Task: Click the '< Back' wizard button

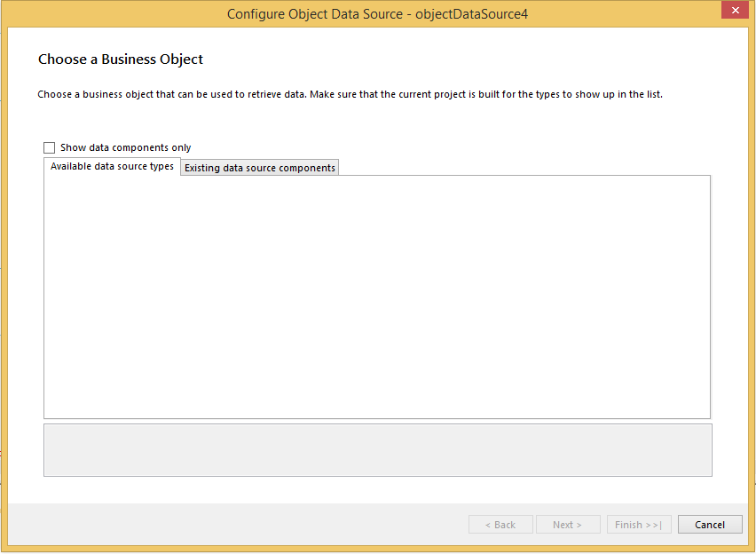Action: point(500,525)
